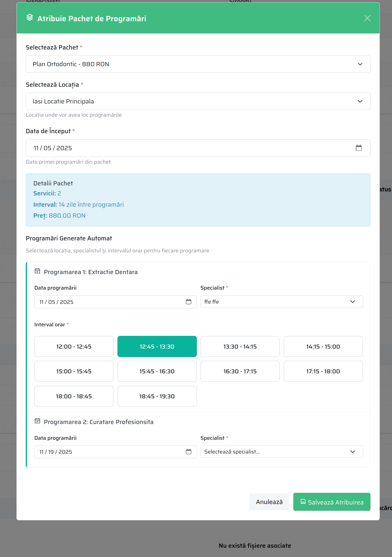This screenshot has width=392, height=557.
Task: Click the Data de Început date field
Action: pos(175,148)
